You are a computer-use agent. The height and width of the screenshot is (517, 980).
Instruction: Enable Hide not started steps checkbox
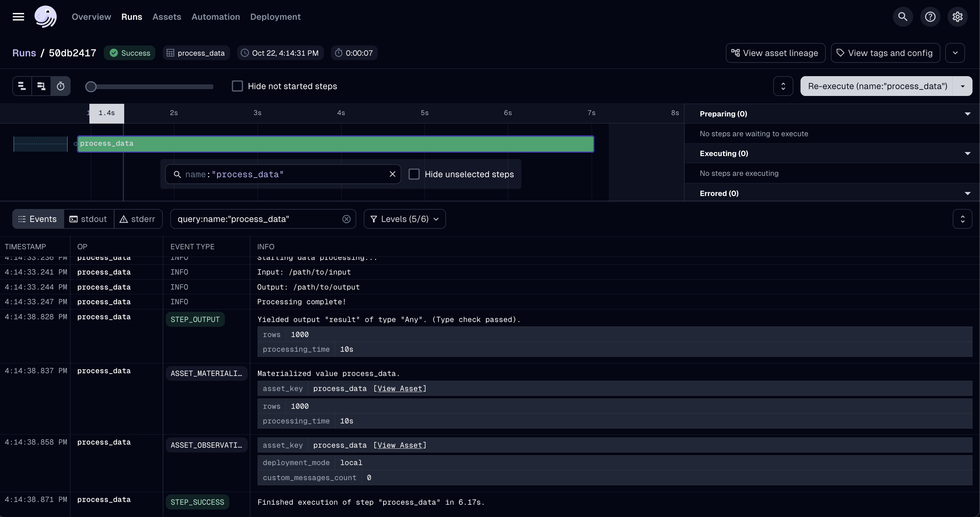237,86
